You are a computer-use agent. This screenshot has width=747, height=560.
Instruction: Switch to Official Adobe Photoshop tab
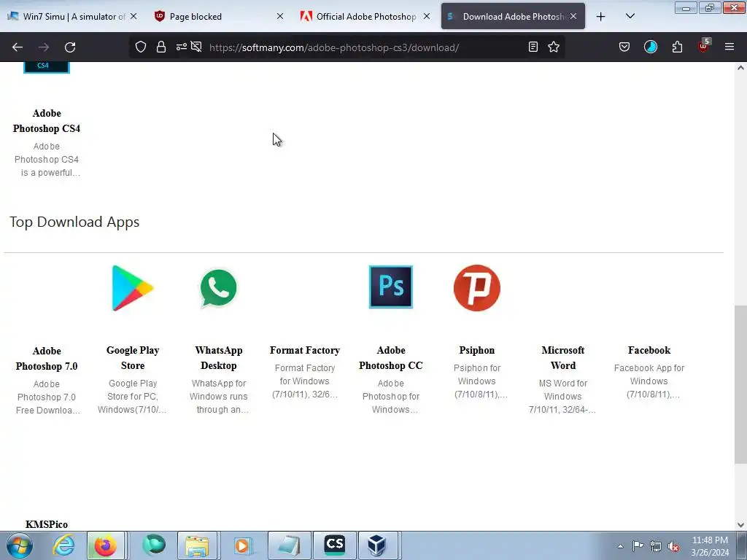366,17
